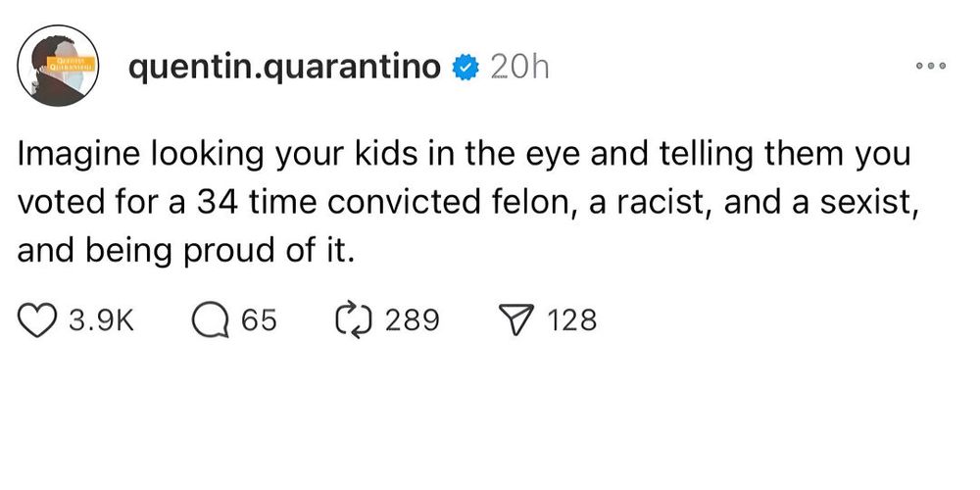Open the three-dot more options menu
980x490 pixels.
[929, 67]
